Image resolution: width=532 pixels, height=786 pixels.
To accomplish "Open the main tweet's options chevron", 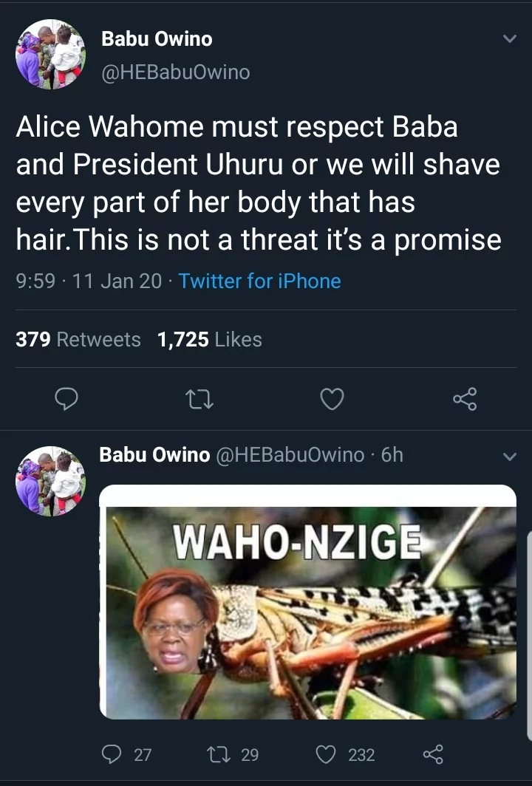I will click(x=509, y=39).
